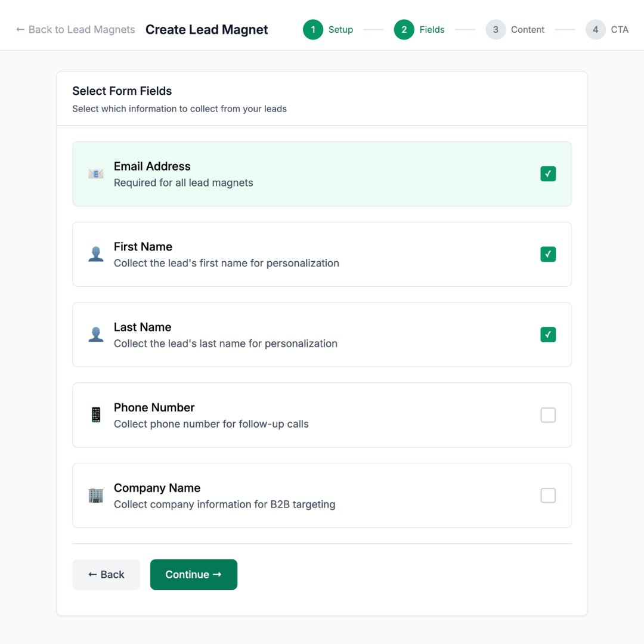This screenshot has width=644, height=644.
Task: Click "Collect phone number for follow-up calls"
Action: pyautogui.click(x=211, y=424)
